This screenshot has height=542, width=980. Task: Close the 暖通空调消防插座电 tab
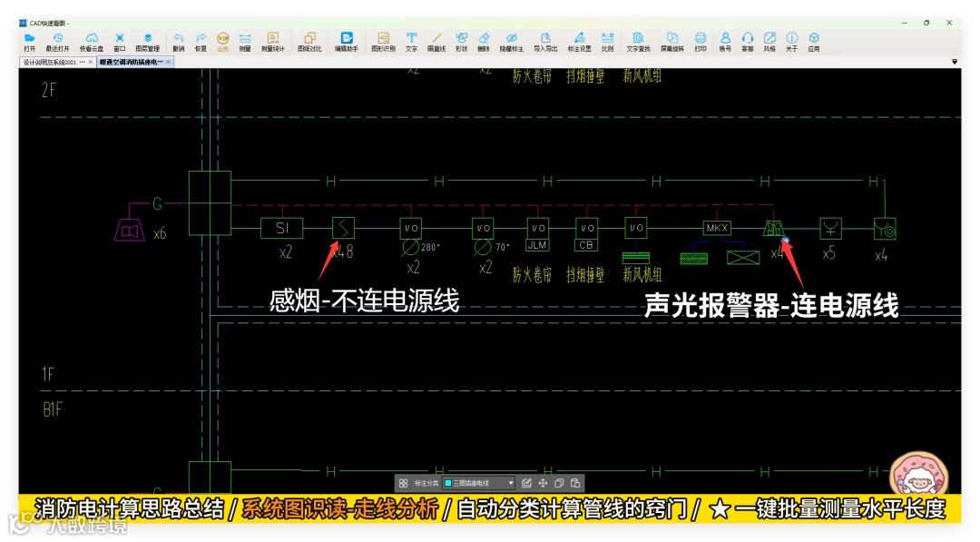point(168,62)
